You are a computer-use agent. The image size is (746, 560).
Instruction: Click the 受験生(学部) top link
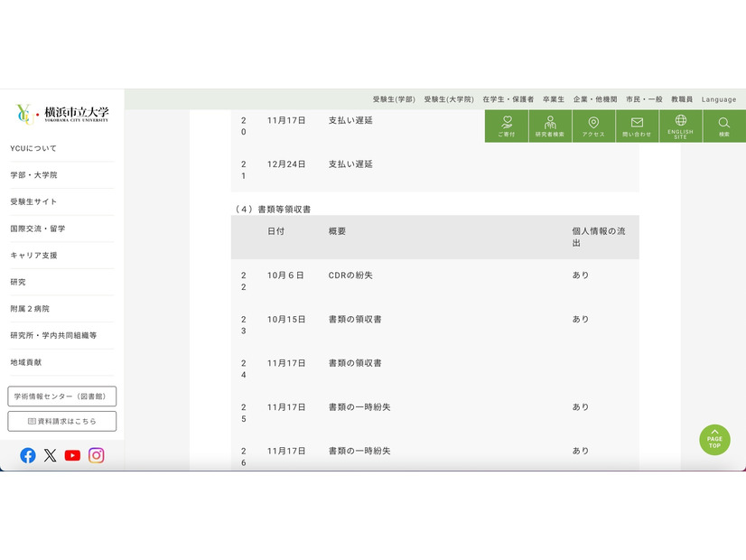coord(394,99)
